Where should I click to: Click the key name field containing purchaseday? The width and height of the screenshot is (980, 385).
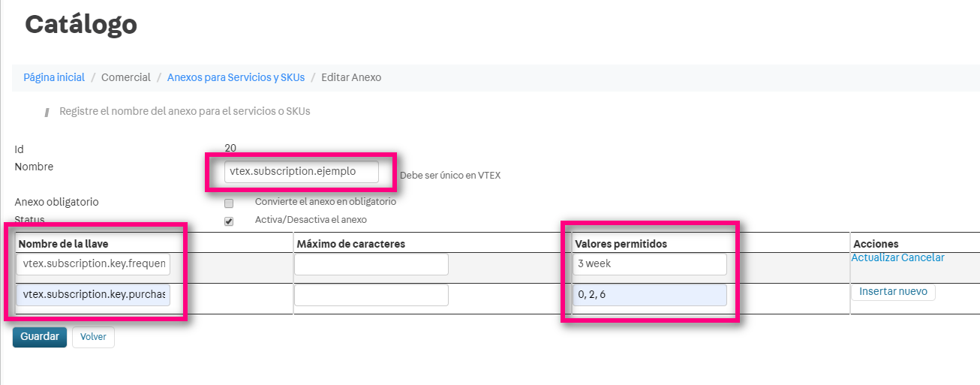93,295
